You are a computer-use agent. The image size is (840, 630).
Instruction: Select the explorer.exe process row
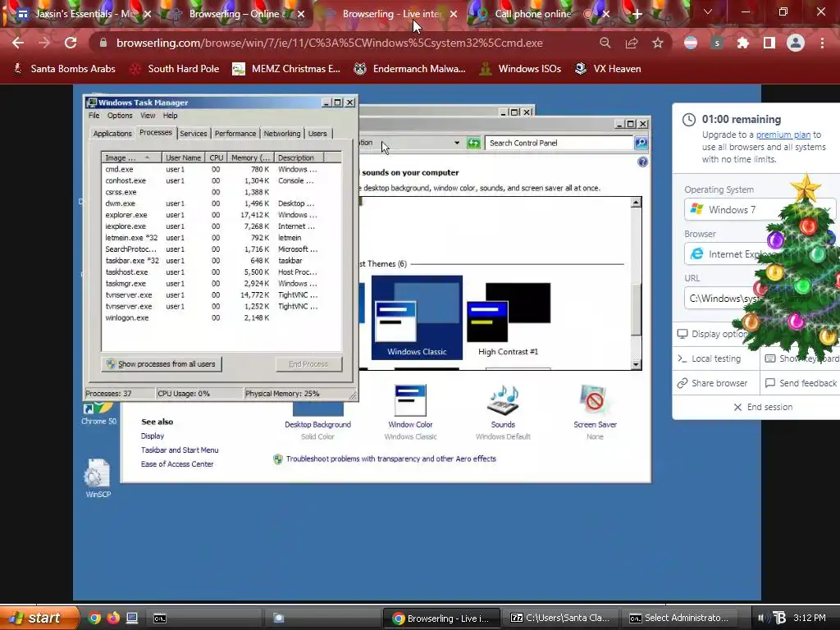(x=221, y=215)
